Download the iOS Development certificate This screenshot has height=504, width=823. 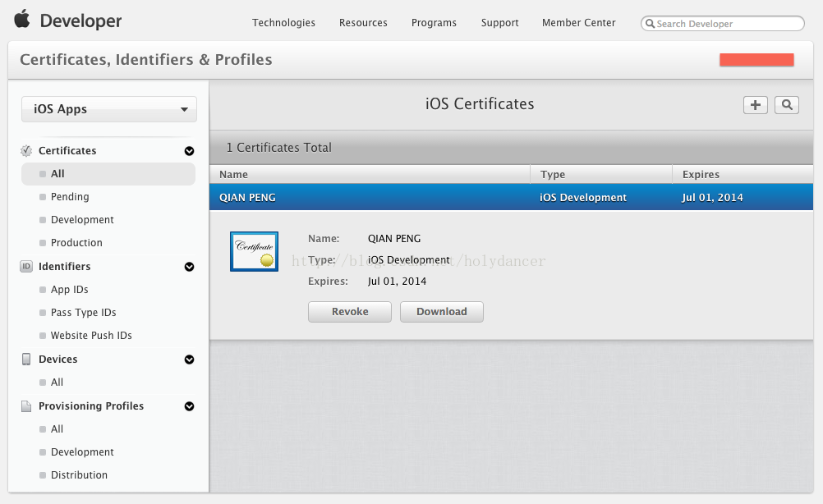tap(441, 312)
